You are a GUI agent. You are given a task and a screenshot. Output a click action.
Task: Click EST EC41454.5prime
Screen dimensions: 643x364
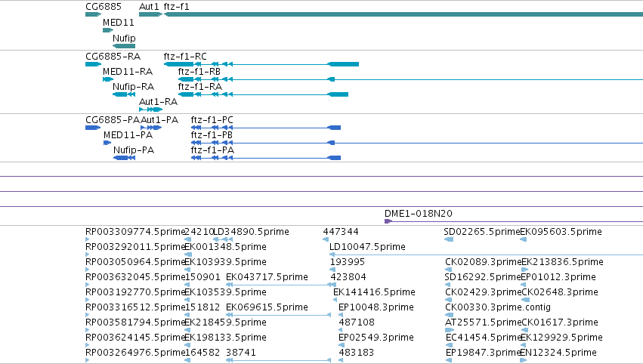tap(484, 338)
